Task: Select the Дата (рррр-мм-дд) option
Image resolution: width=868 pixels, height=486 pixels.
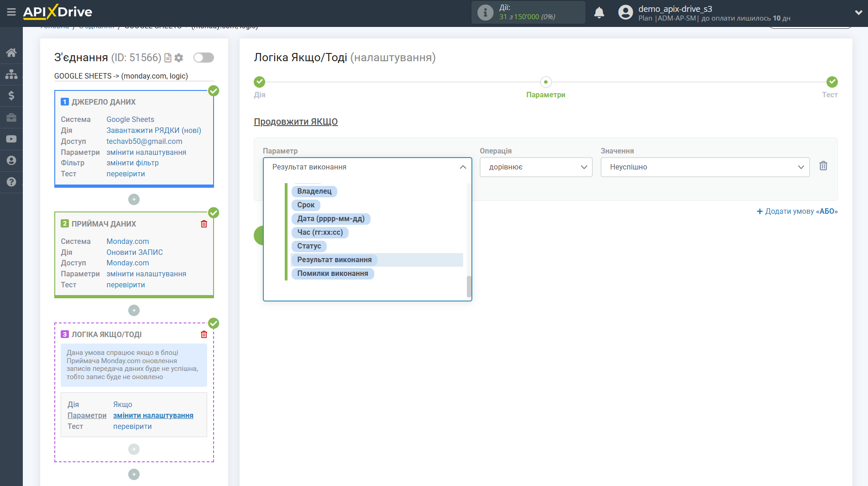Action: pyautogui.click(x=331, y=219)
